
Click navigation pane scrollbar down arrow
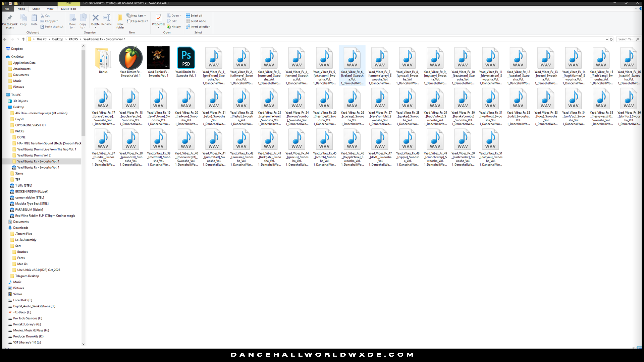[x=83, y=344]
